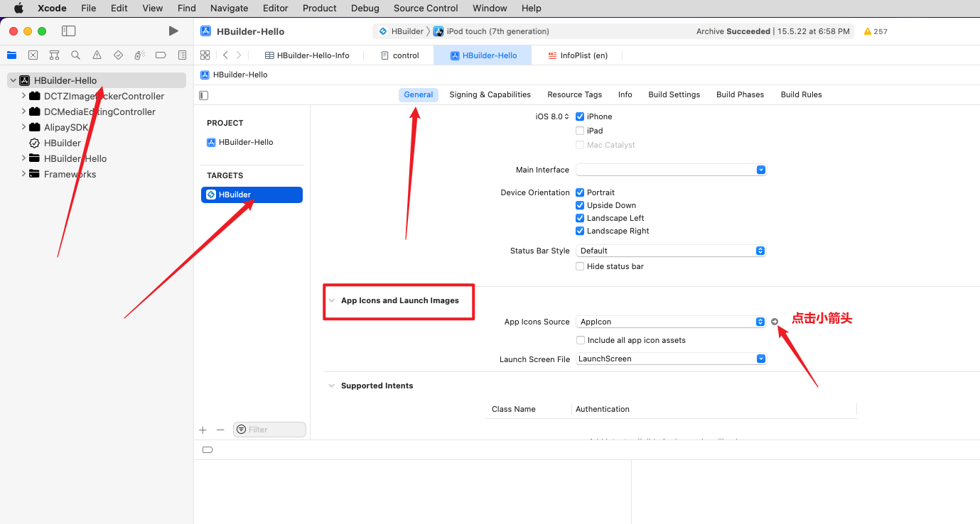Enable the iPad device checkbox

(580, 131)
